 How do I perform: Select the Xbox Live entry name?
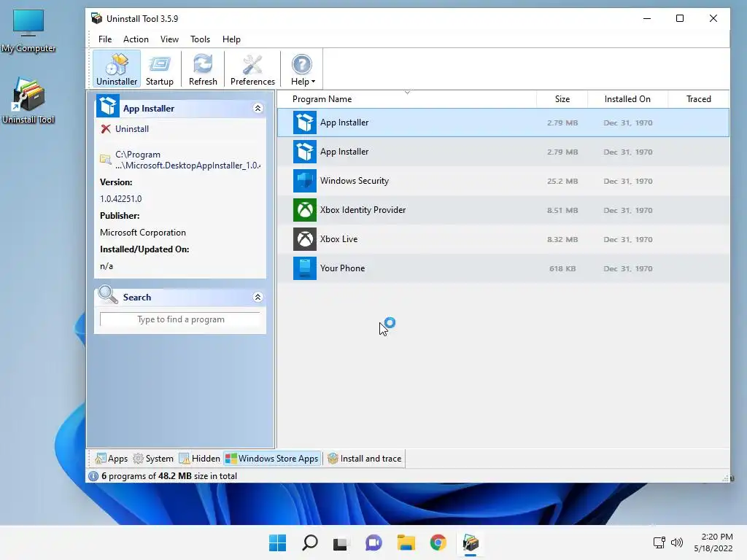point(338,239)
